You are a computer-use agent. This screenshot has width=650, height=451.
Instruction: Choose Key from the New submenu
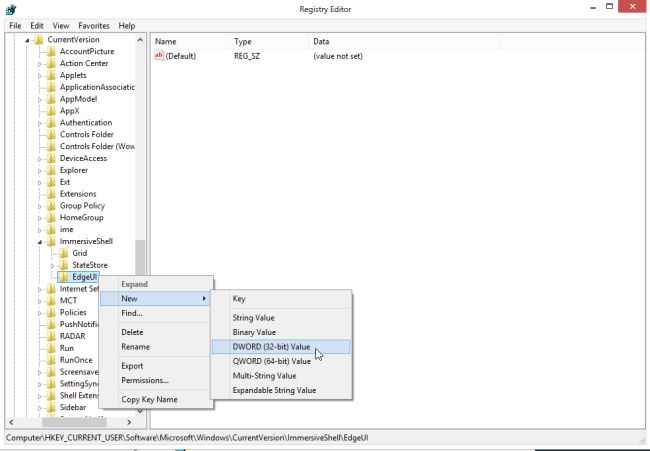pos(281,299)
